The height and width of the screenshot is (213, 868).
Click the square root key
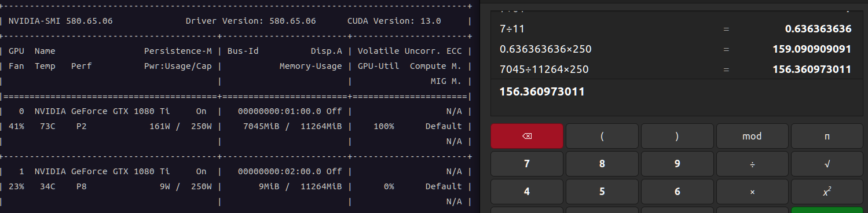coord(827,164)
